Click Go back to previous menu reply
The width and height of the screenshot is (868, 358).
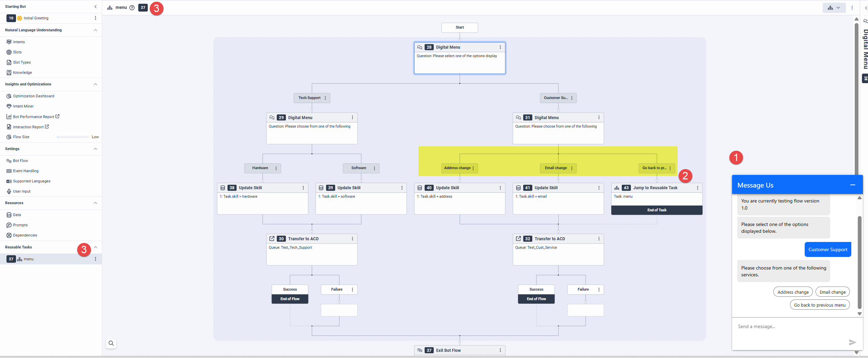(x=819, y=305)
